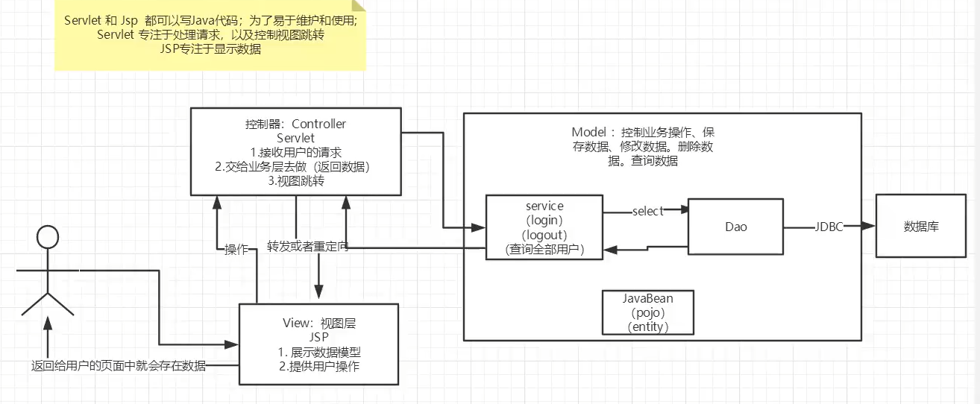This screenshot has width=980, height=404.
Task: Click '(pojo)' text in JavaBean box
Action: pos(648,312)
